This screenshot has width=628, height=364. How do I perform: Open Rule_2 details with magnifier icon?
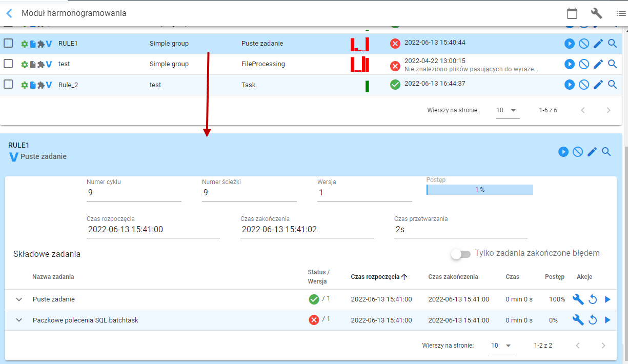tap(612, 85)
